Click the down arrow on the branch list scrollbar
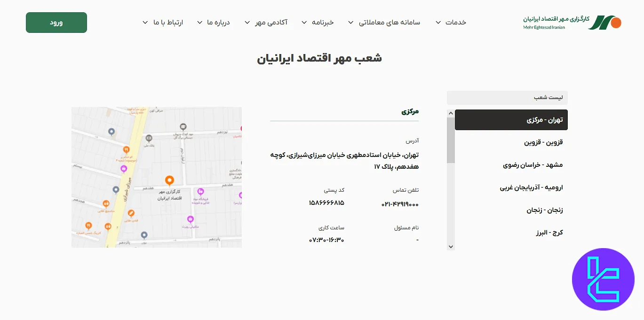This screenshot has height=320, width=644. (451, 246)
